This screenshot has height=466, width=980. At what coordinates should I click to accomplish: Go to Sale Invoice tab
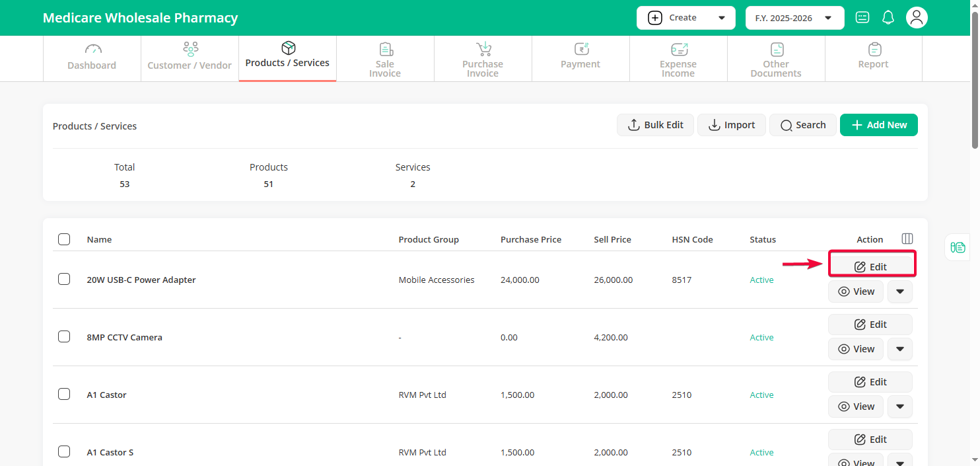385,58
